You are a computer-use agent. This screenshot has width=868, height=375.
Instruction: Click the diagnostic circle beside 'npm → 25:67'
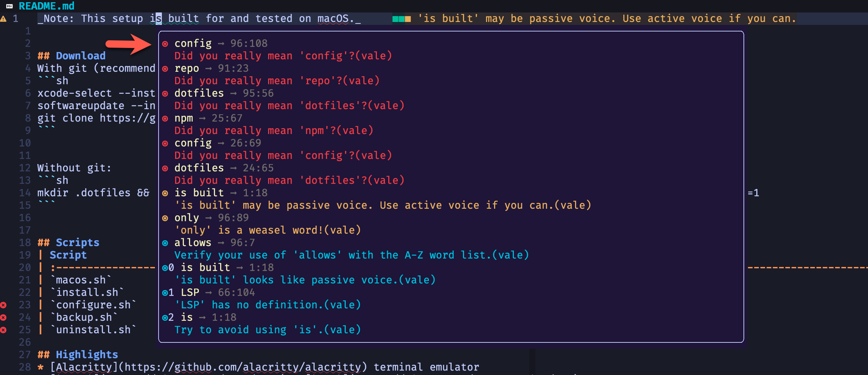coord(166,118)
